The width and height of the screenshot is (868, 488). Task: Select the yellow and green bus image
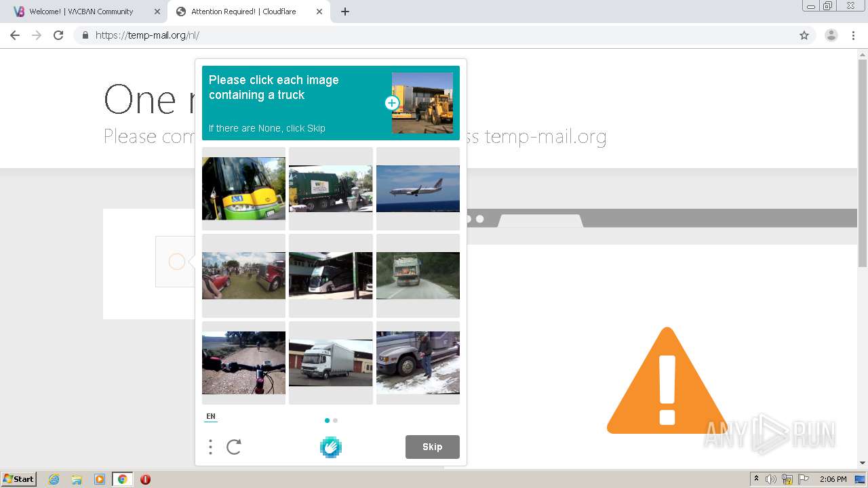click(243, 188)
